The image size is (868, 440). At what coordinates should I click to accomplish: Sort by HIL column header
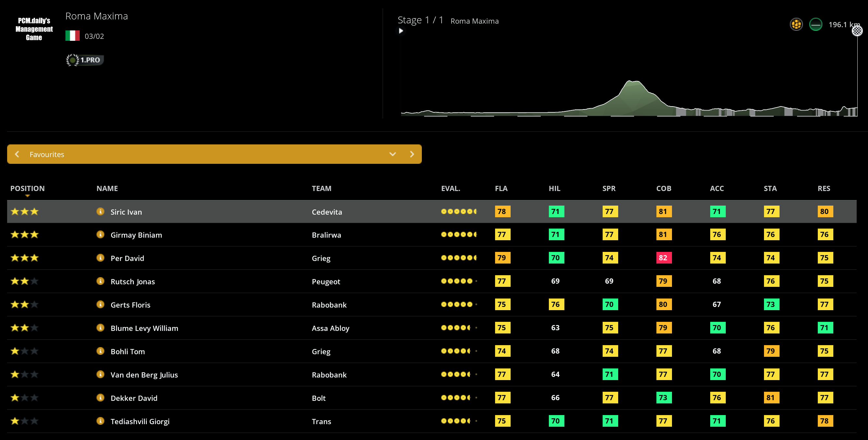point(554,188)
